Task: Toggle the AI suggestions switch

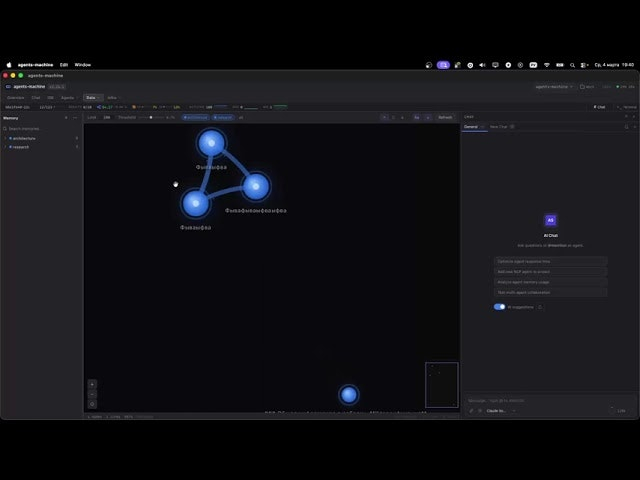Action: click(x=499, y=307)
